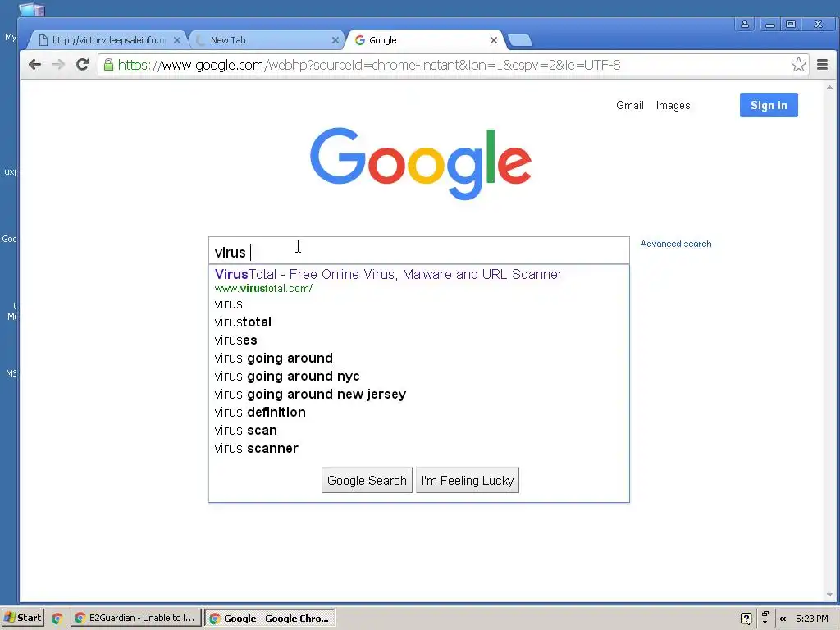Click the computer icon on the desktop

[31, 8]
